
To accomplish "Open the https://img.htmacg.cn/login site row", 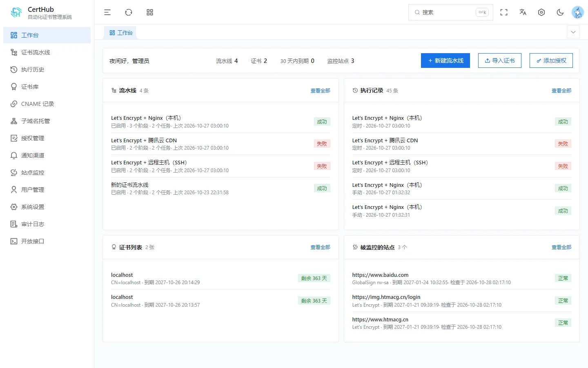I will tap(462, 301).
